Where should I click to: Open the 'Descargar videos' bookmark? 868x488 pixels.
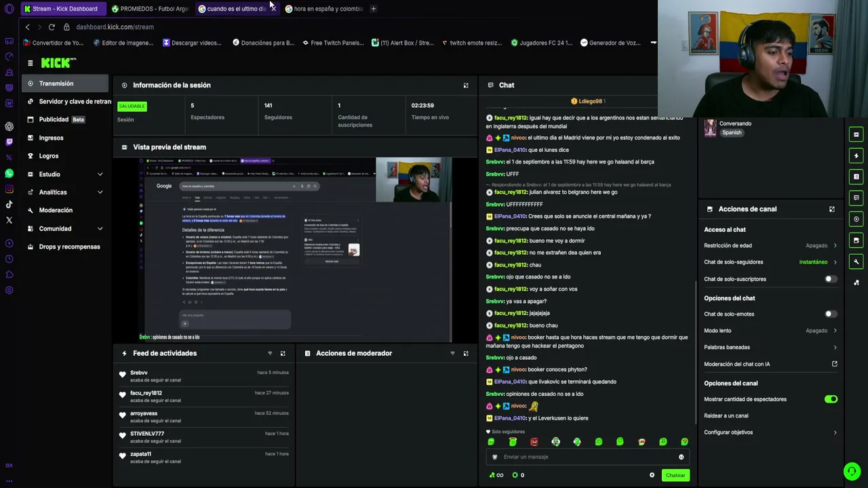[192, 43]
